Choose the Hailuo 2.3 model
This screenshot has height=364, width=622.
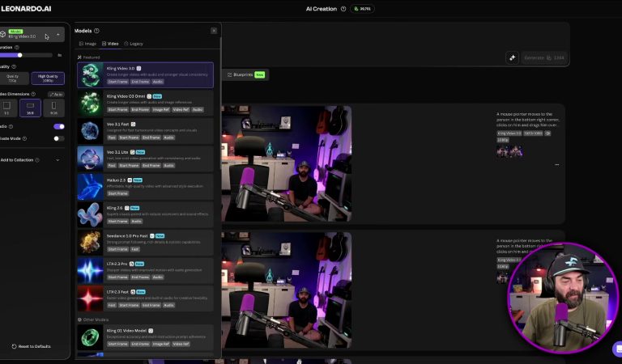pos(145,187)
